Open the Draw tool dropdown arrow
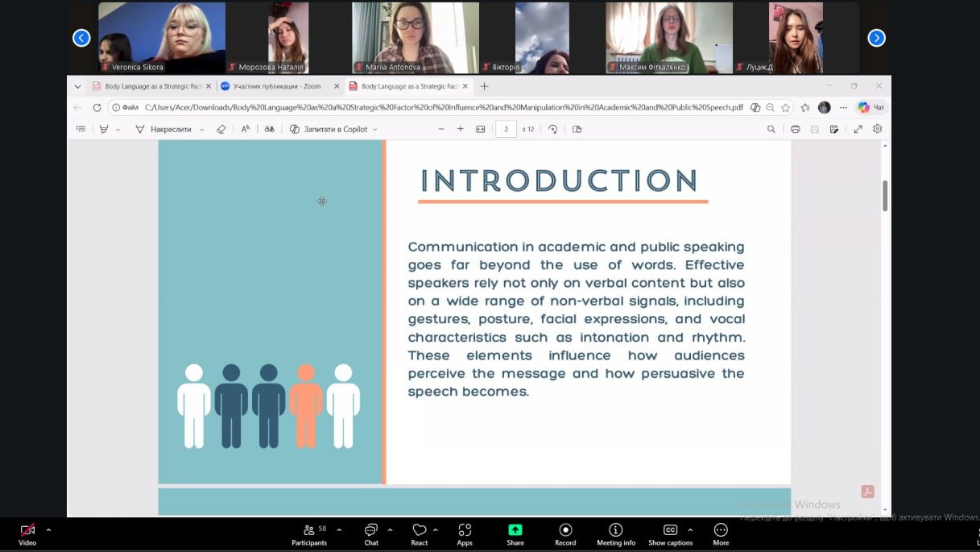Screen dimensions: 980x552 (x=201, y=130)
